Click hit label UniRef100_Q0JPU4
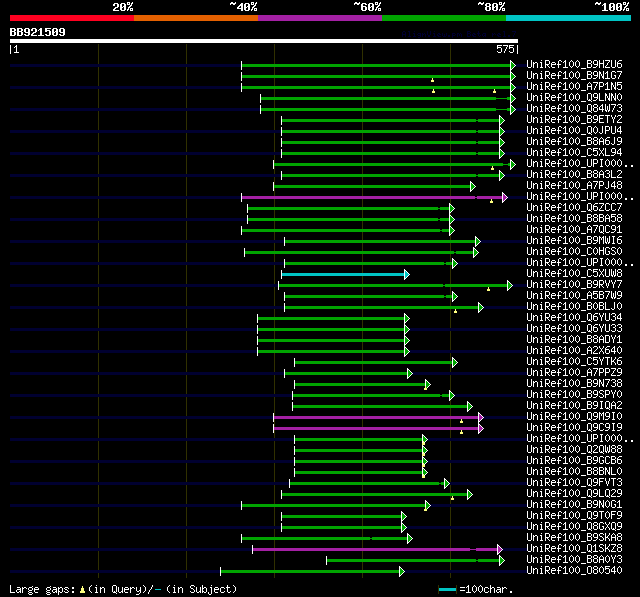The height and width of the screenshot is (597, 640). tap(574, 131)
